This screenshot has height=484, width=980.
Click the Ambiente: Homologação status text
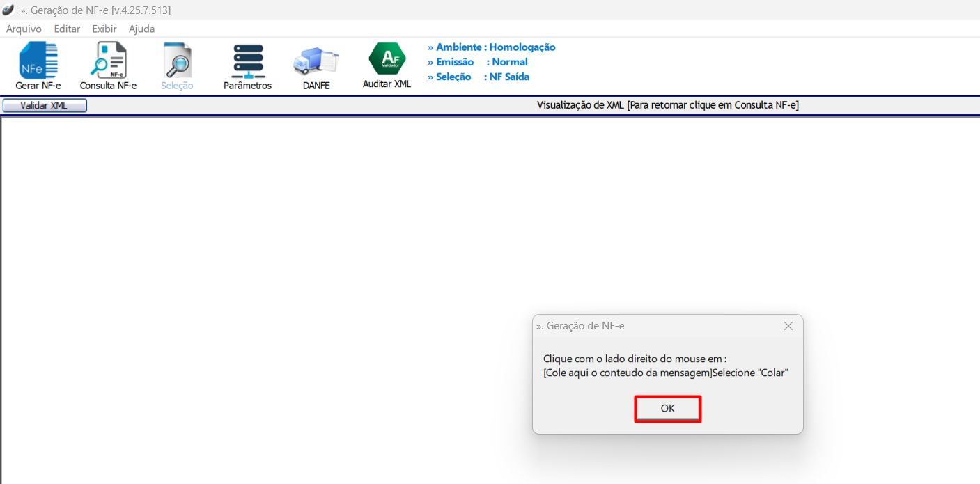491,47
